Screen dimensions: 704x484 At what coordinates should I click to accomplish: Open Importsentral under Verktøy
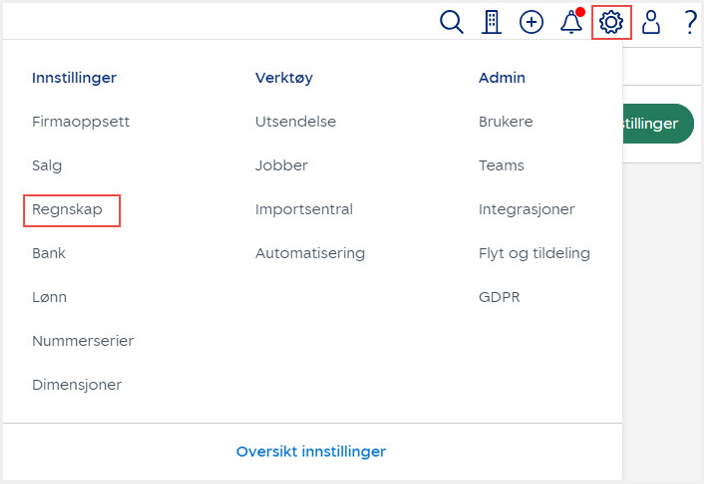(304, 210)
